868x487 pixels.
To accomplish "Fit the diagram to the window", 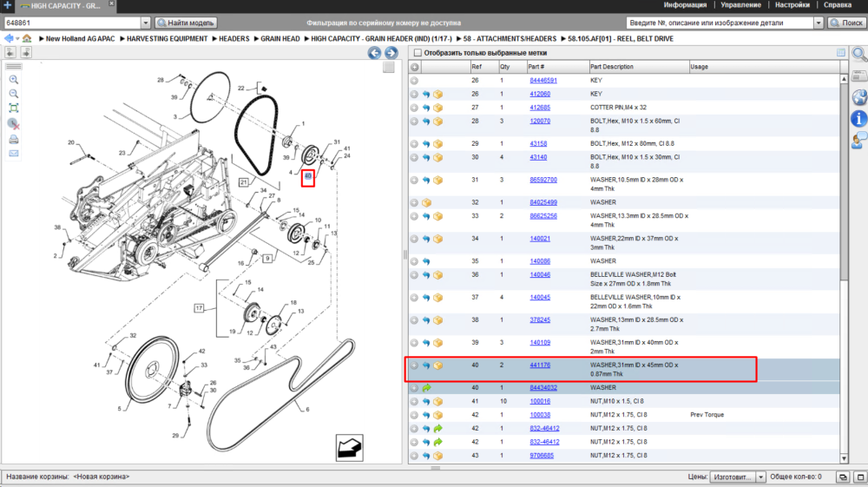I will click(x=14, y=108).
